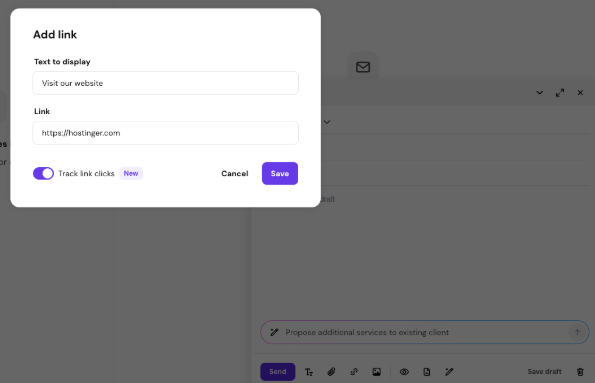The width and height of the screenshot is (595, 383).
Task: Cancel the Add link dialog
Action: 235,173
